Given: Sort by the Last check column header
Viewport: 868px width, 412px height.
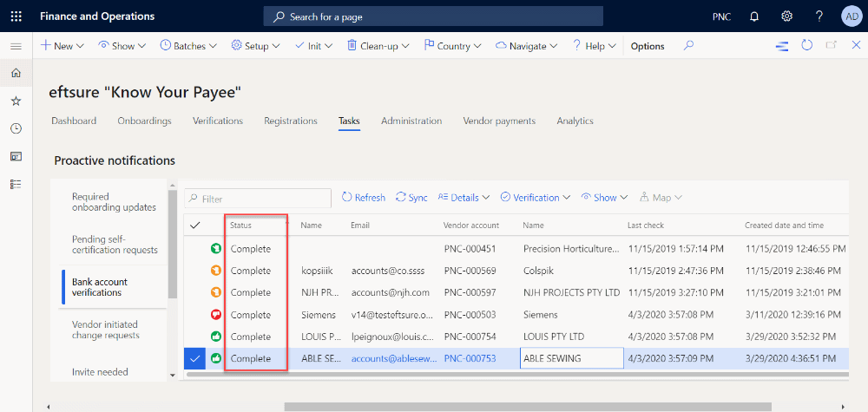Looking at the screenshot, I should point(646,225).
